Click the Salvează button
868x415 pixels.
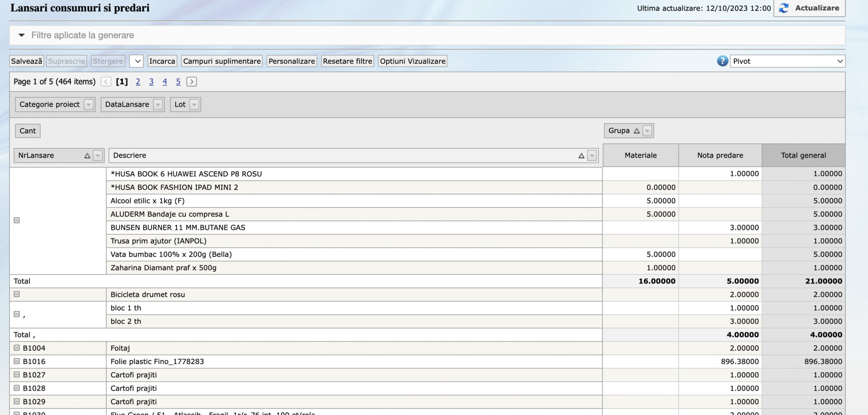pyautogui.click(x=26, y=61)
